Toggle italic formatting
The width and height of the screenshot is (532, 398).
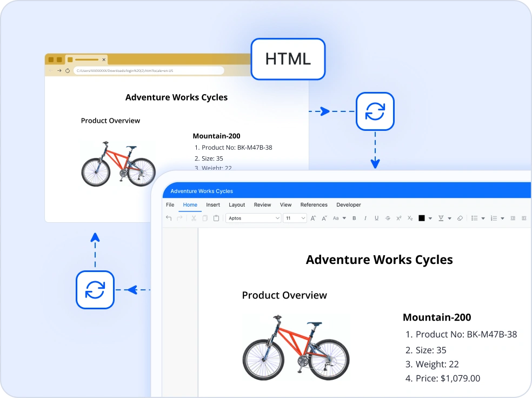365,218
